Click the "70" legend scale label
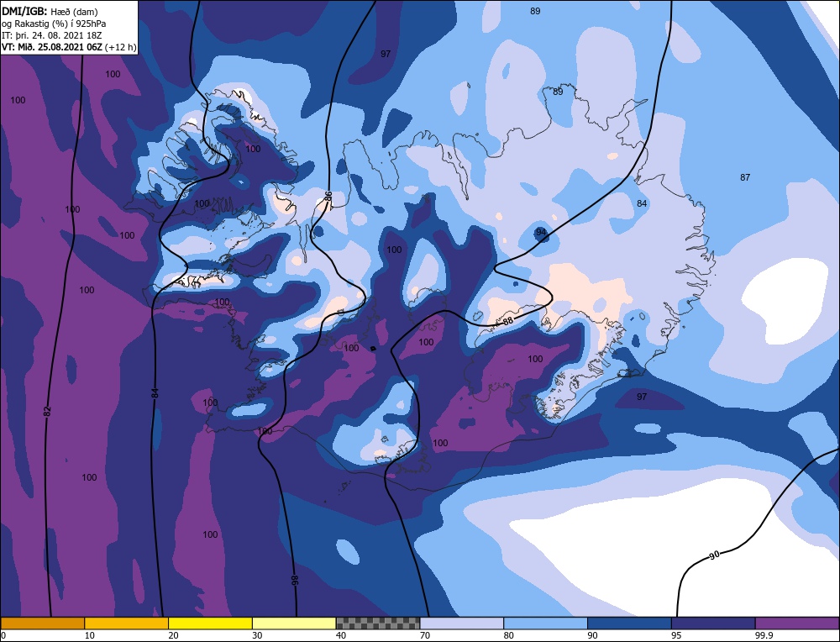The image size is (840, 642). coord(425,635)
